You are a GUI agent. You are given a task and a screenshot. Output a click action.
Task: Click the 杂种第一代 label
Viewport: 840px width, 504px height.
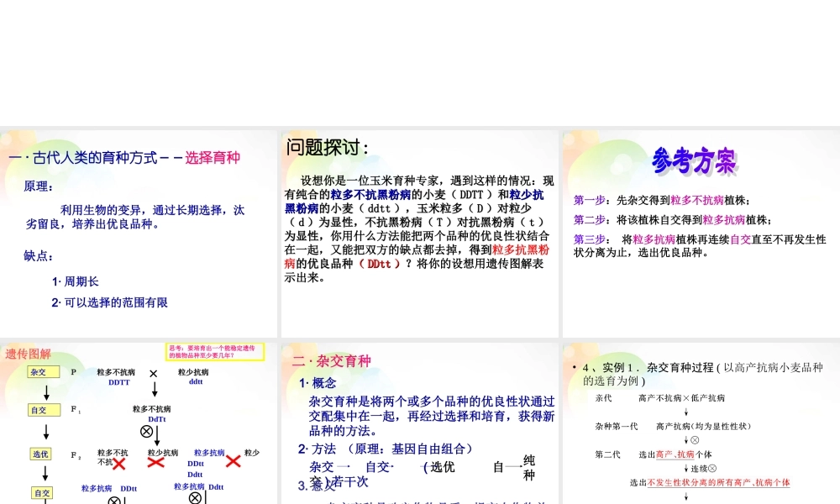point(616,427)
